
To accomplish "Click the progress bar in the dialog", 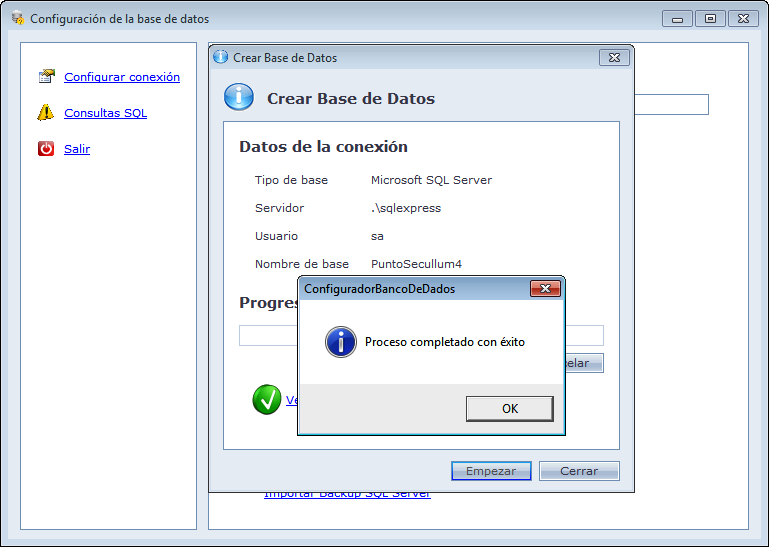I will (x=267, y=335).
